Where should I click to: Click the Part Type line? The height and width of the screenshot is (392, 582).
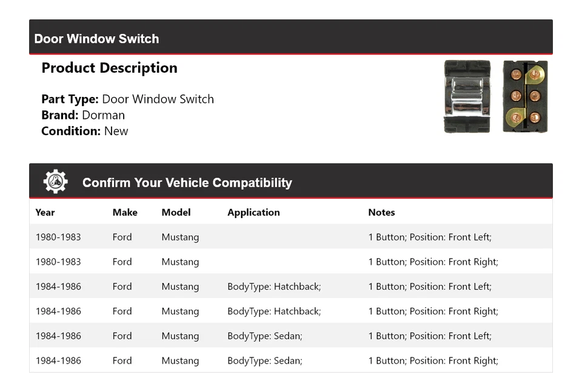127,99
